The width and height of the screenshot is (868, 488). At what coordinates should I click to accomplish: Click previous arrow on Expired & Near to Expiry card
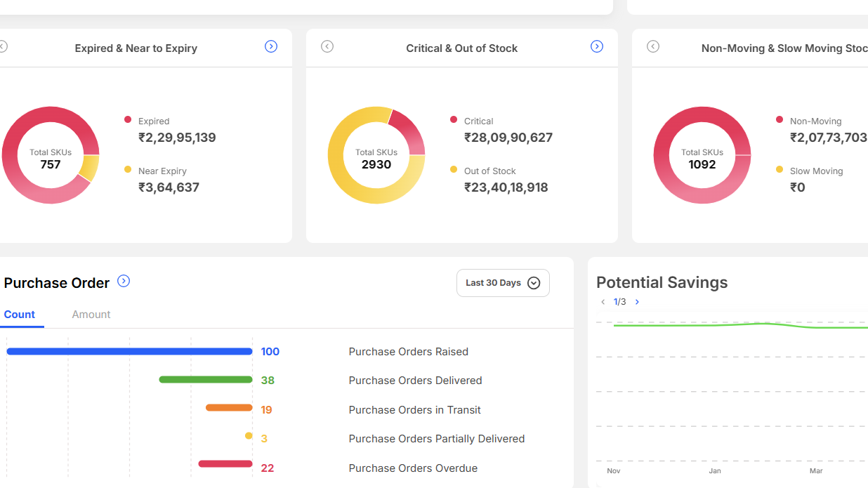pyautogui.click(x=3, y=46)
